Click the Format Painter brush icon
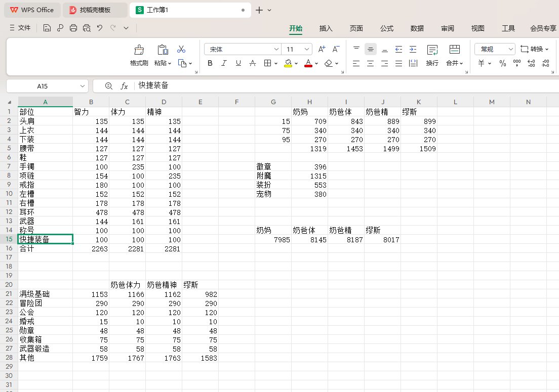 pyautogui.click(x=139, y=50)
